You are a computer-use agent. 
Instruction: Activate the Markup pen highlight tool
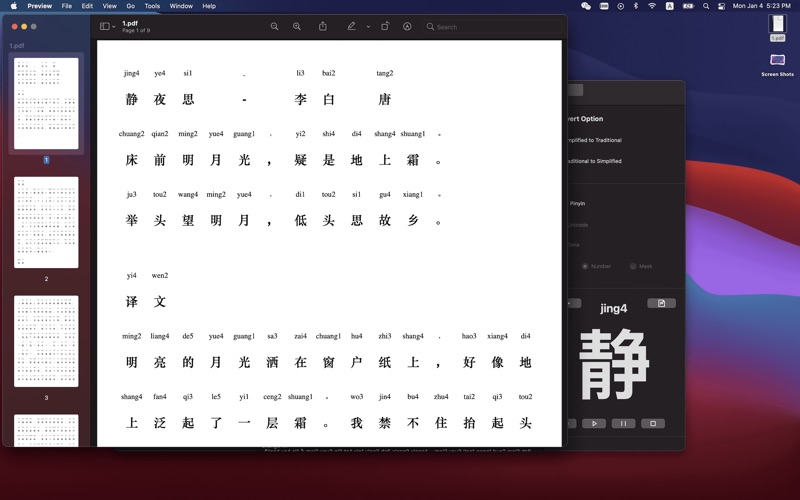(x=351, y=27)
